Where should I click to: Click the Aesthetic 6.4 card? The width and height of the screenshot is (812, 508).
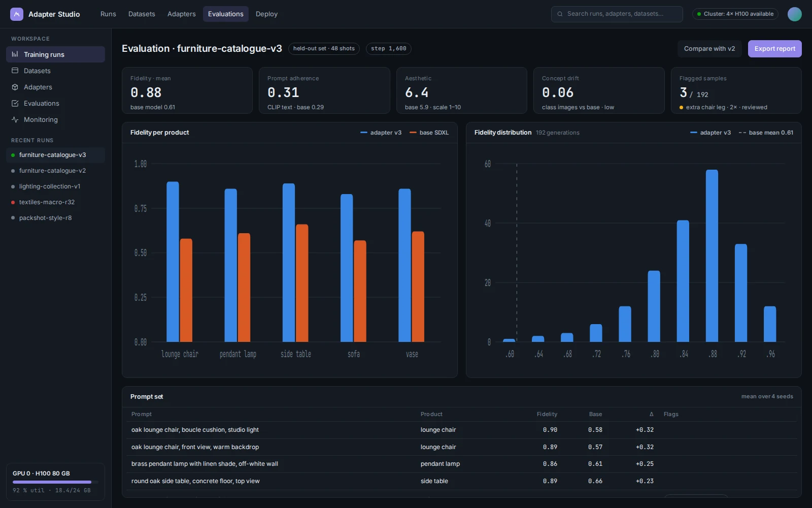pos(462,90)
